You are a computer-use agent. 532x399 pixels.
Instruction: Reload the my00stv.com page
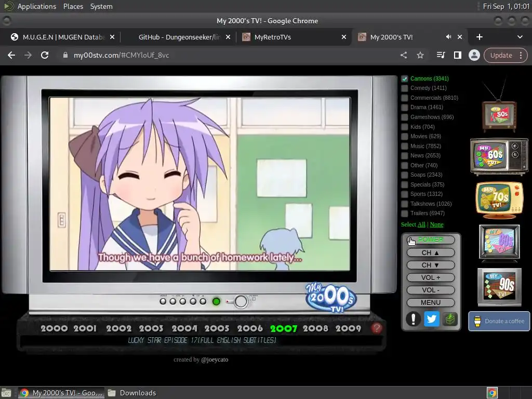pyautogui.click(x=45, y=55)
